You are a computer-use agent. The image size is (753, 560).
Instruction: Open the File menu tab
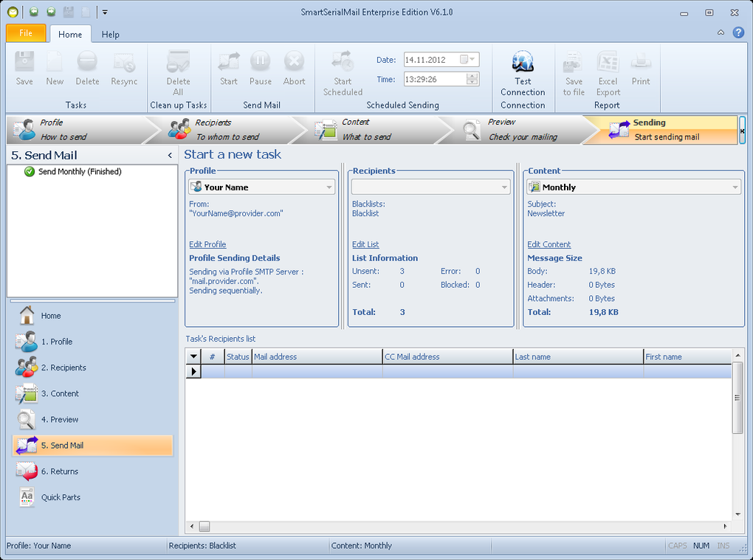(x=26, y=33)
